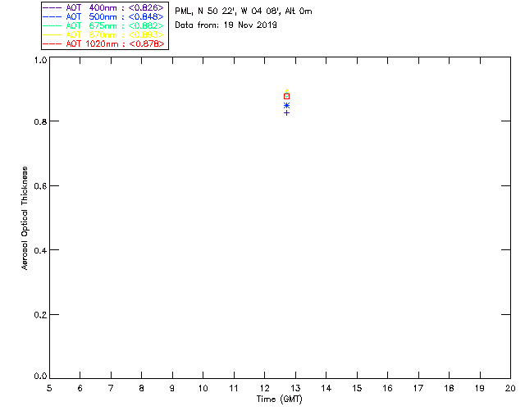
Task: Select the AOT 870nm legend entry
Action: (x=103, y=34)
